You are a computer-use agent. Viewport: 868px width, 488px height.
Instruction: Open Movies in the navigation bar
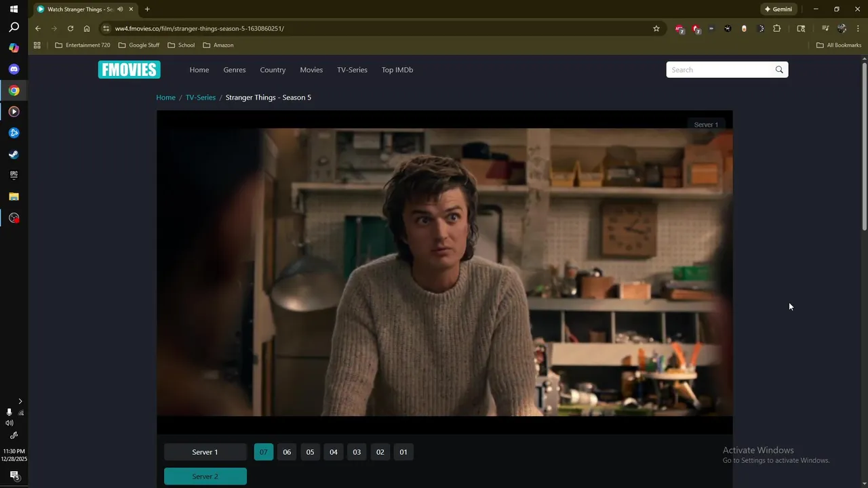click(x=311, y=70)
